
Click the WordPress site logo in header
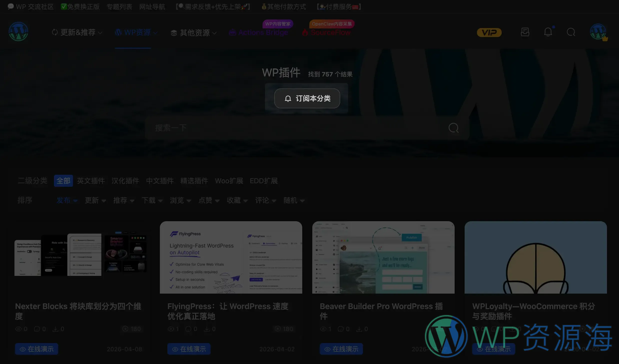point(18,32)
